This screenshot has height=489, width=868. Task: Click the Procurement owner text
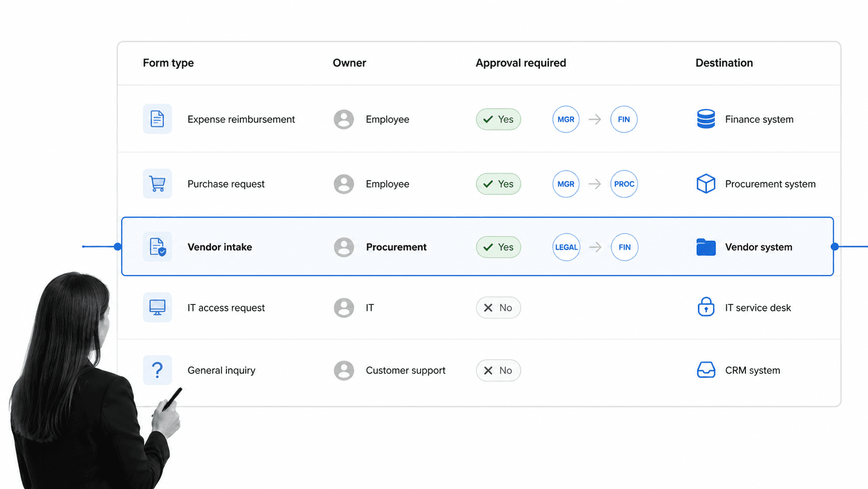point(396,247)
